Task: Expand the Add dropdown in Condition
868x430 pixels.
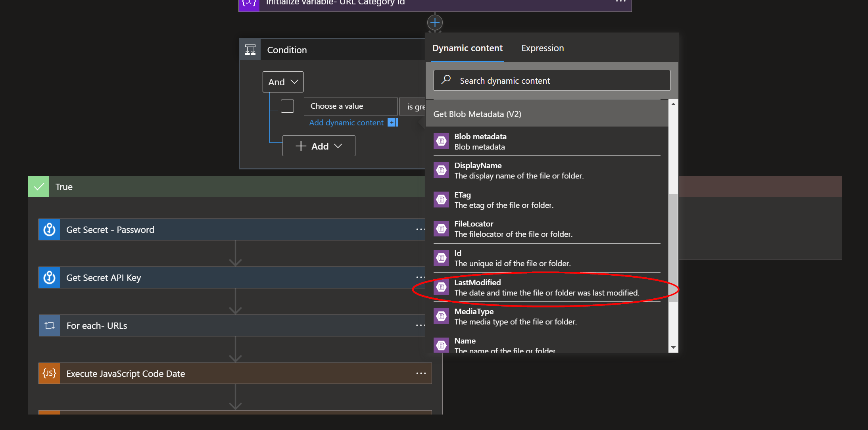Action: click(319, 146)
